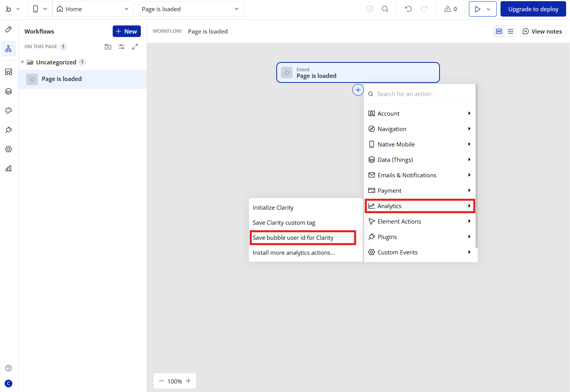The height and width of the screenshot is (392, 570).
Task: Open the Plugins tab plug icon in sidebar
Action: coord(8,130)
